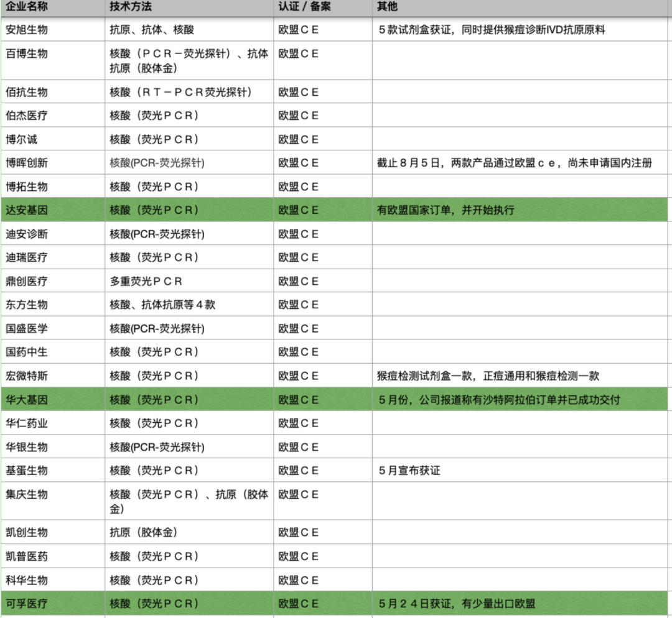672x618 pixels.
Task: Select the 博晖创新 company cell
Action: 53,163
